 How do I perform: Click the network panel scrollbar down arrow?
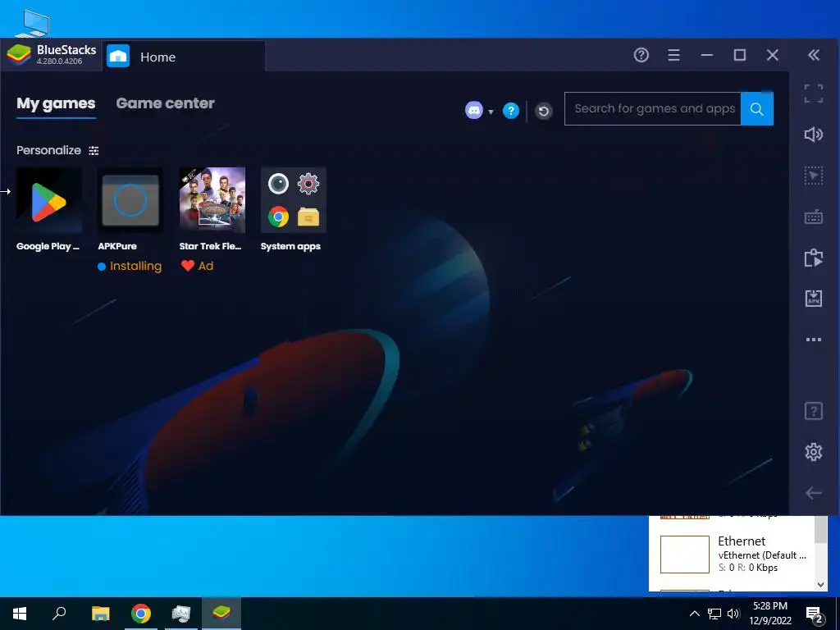click(x=820, y=585)
